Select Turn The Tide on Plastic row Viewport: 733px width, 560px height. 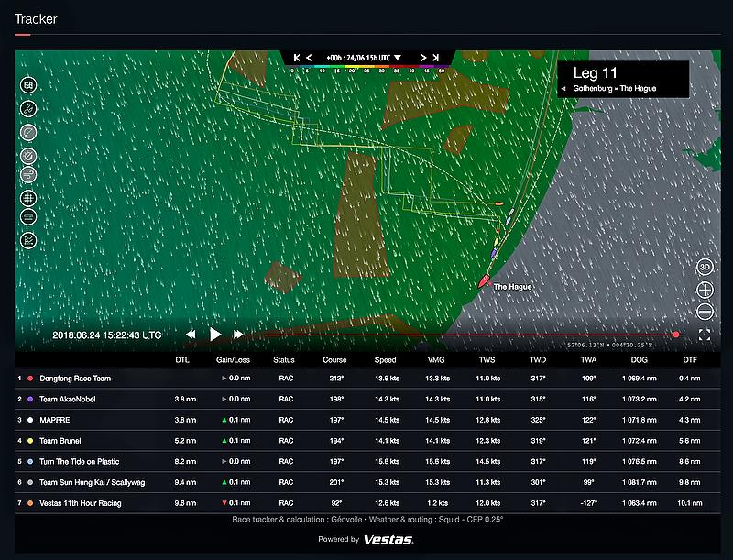[367, 461]
